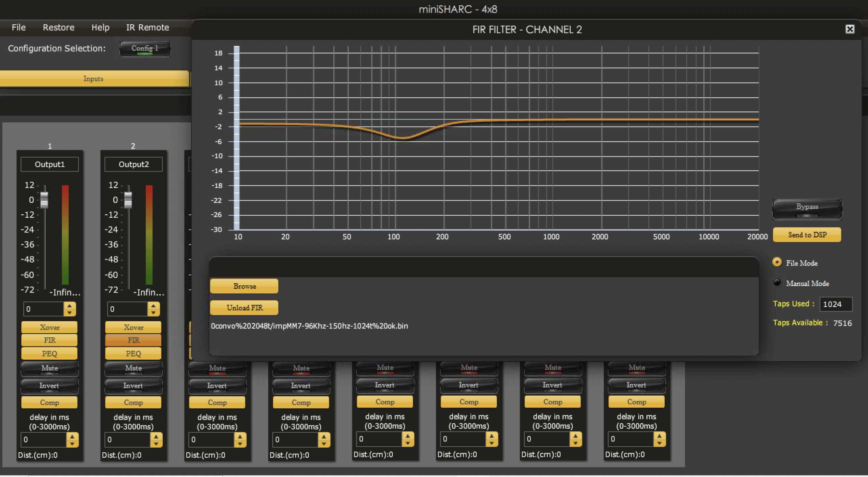The image size is (868, 477).
Task: Click the Output1 delay in ms field
Action: tap(44, 439)
